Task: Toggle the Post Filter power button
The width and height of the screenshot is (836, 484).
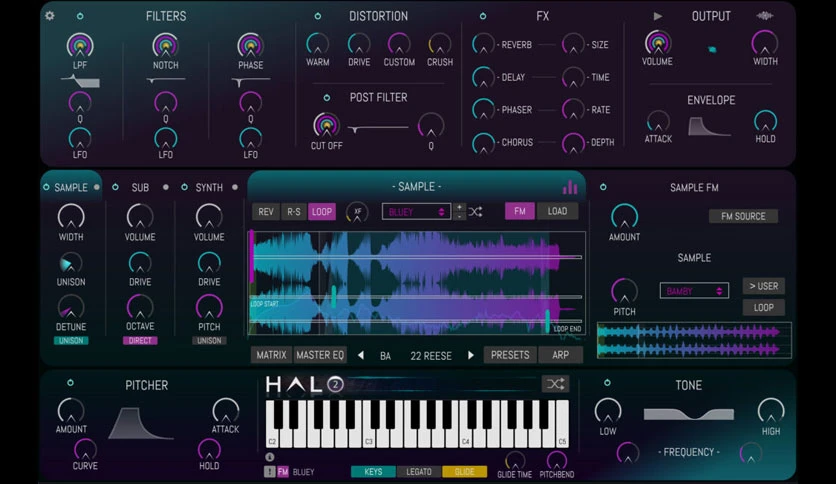Action: click(x=327, y=98)
